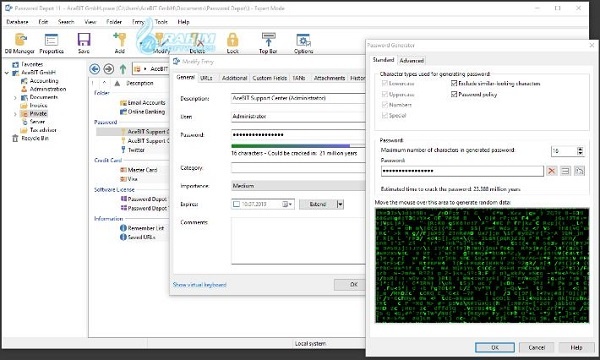Click the Show virtual keyboard link
The image size is (600, 360).
point(199,285)
